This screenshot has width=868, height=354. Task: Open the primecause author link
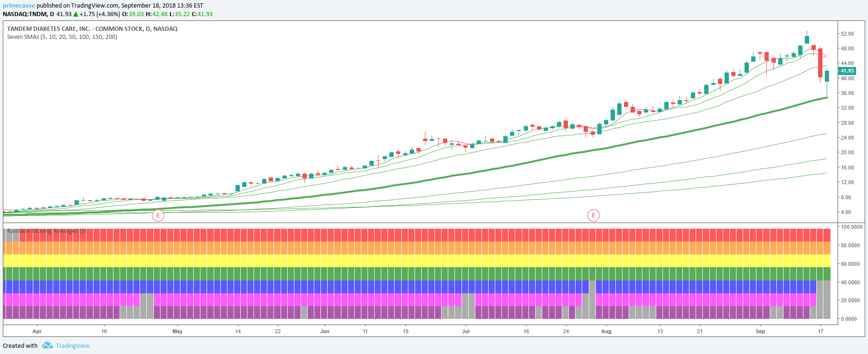click(19, 6)
